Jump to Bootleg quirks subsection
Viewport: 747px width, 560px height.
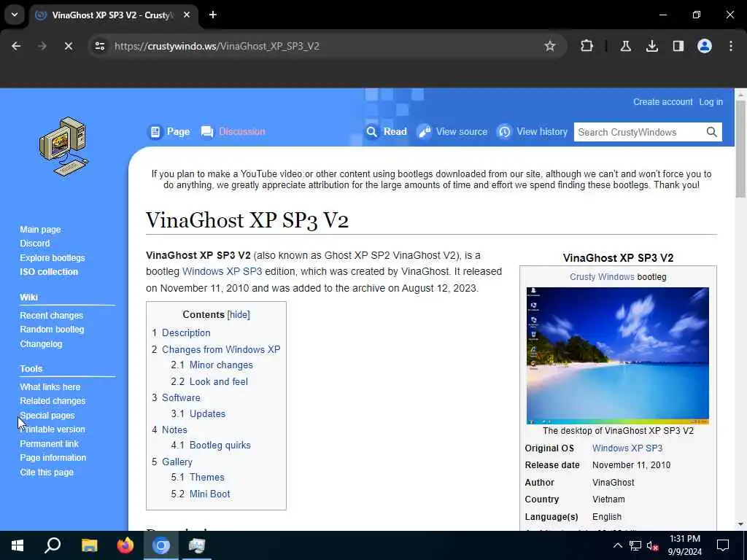pos(220,446)
